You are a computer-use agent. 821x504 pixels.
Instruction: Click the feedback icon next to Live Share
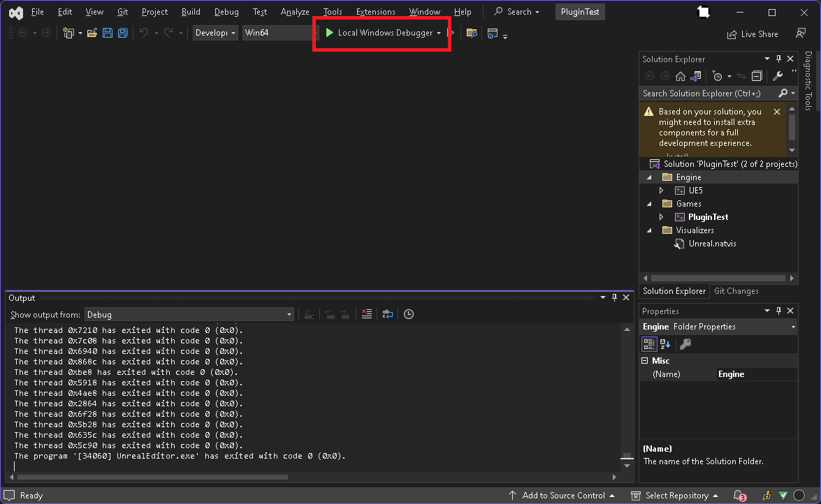(x=801, y=34)
